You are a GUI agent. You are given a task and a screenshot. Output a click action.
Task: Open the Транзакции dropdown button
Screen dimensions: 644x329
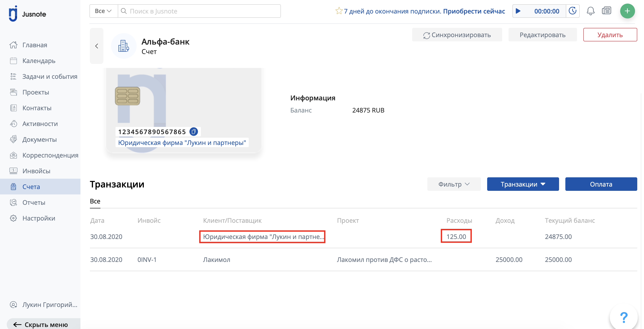coord(523,184)
